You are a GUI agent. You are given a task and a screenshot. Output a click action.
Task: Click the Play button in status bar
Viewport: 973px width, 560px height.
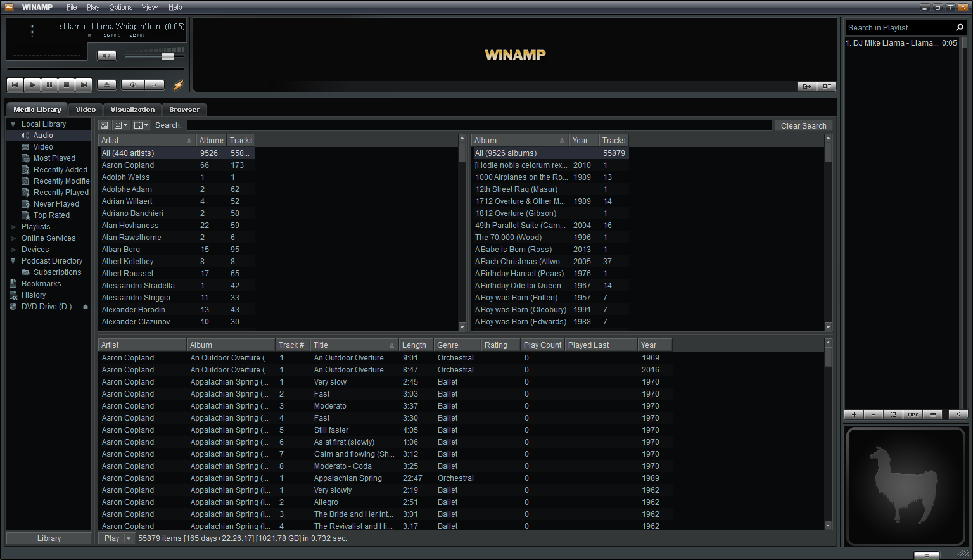tap(111, 538)
